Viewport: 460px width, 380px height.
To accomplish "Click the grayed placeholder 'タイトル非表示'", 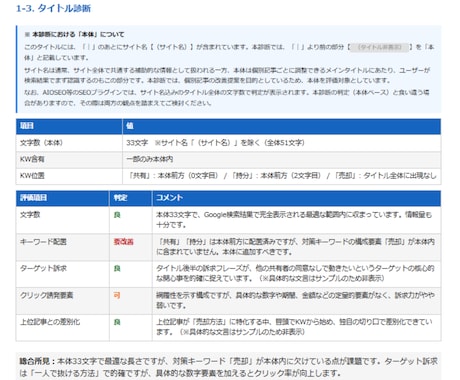I will [379, 47].
